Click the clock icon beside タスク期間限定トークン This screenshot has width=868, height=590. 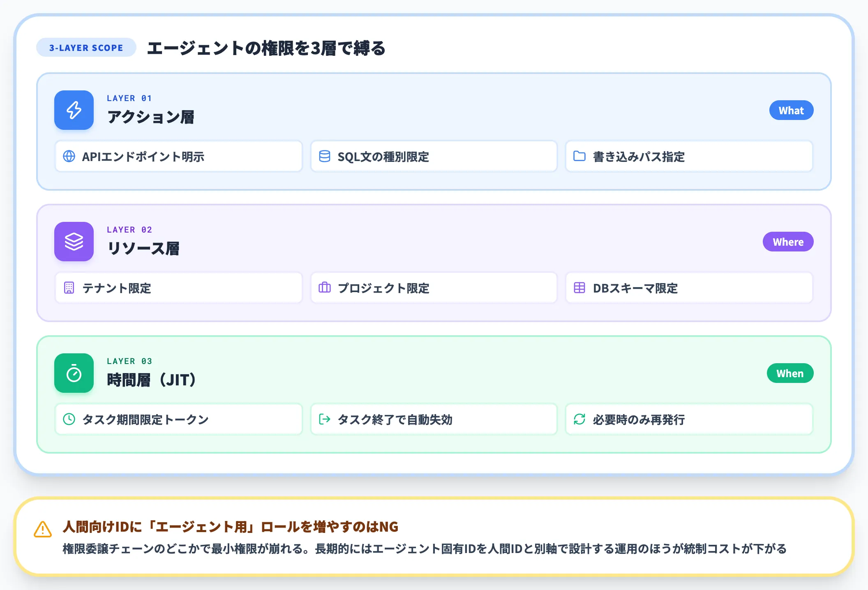click(x=69, y=419)
